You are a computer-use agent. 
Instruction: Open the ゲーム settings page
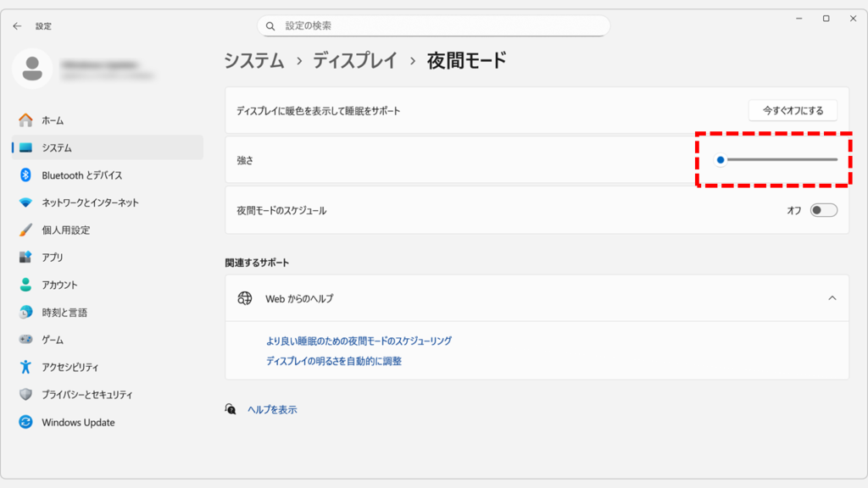53,339
